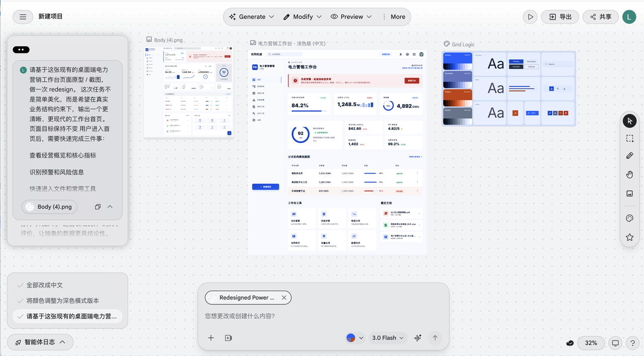Click the Headline Aa typography card
644x356 pixels.
(489, 64)
